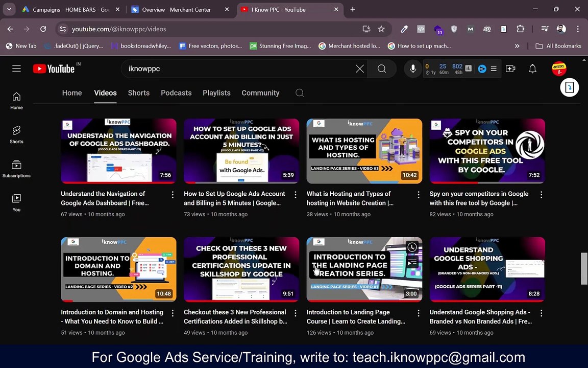Play Understand Google Shopping Ads thumbnail
The image size is (588, 368).
point(487,269)
